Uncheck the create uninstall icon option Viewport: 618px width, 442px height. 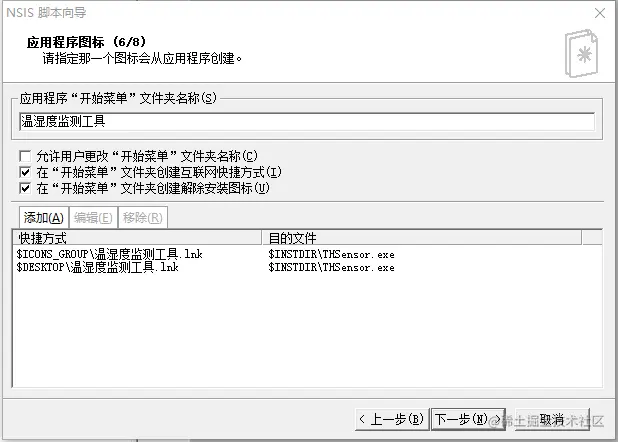pos(25,188)
